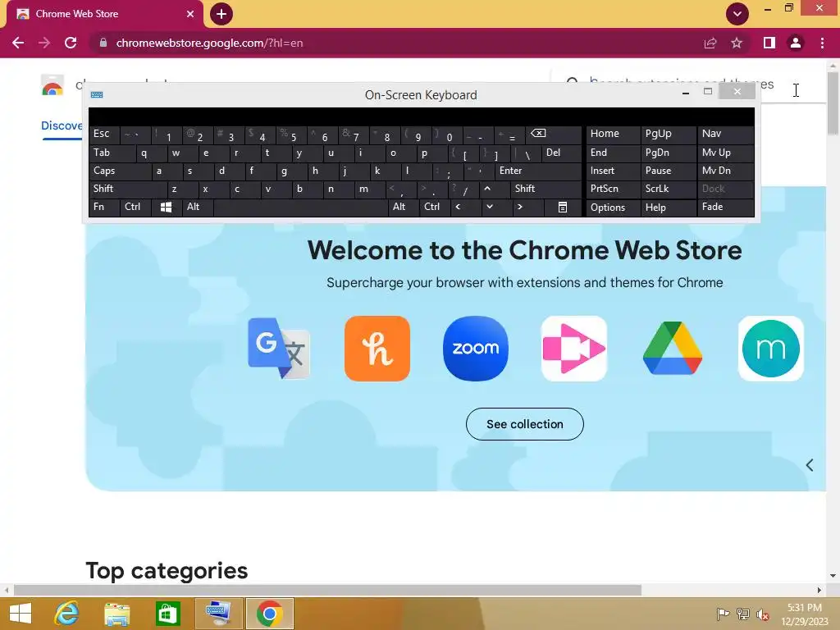Open the Chrome side panel icon
The image size is (840, 630).
click(x=769, y=43)
